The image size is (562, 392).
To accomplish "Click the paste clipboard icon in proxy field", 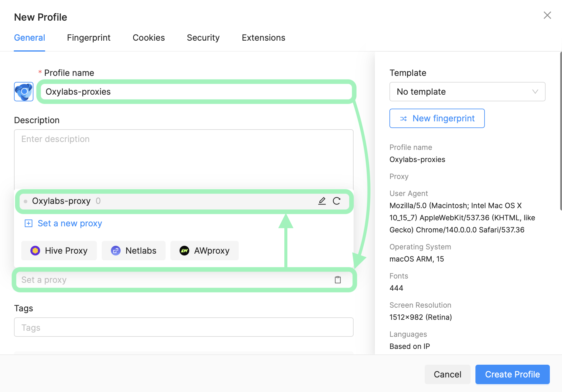I will 338,280.
